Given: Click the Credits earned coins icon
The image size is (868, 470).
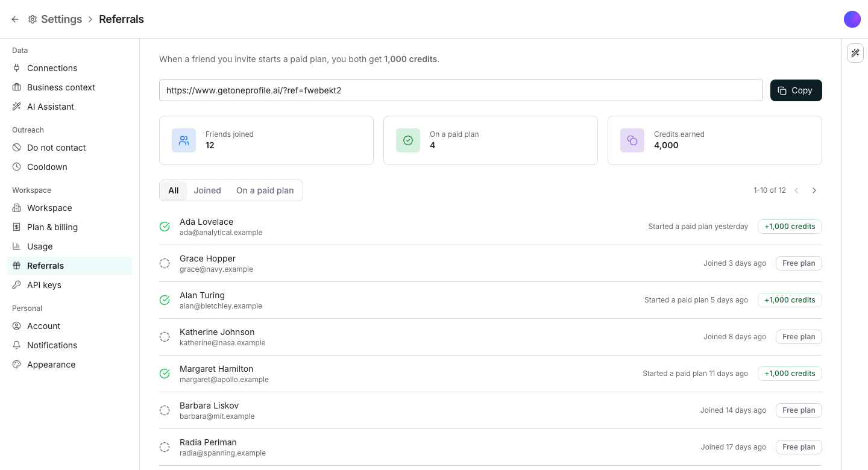Looking at the screenshot, I should click(x=632, y=140).
